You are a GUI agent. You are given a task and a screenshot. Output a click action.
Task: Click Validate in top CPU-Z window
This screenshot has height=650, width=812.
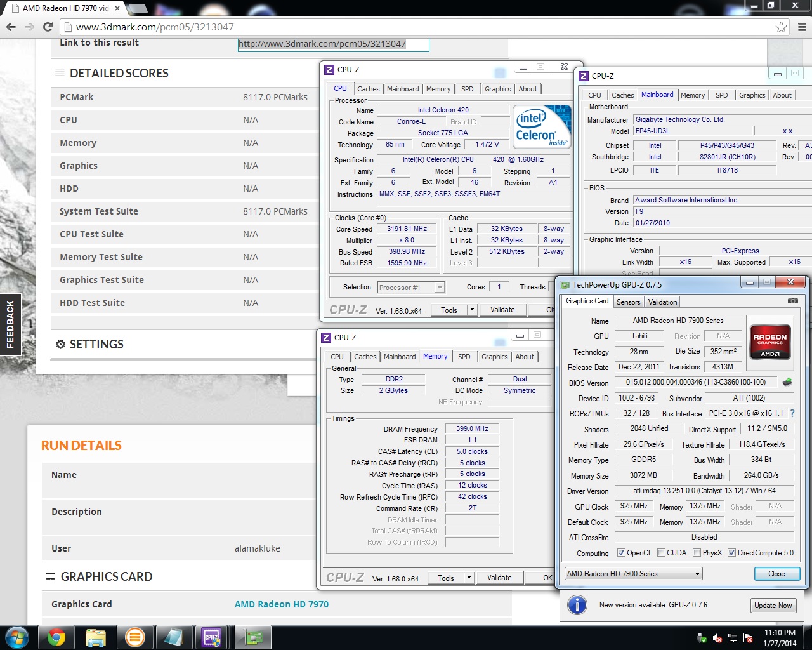(x=502, y=310)
